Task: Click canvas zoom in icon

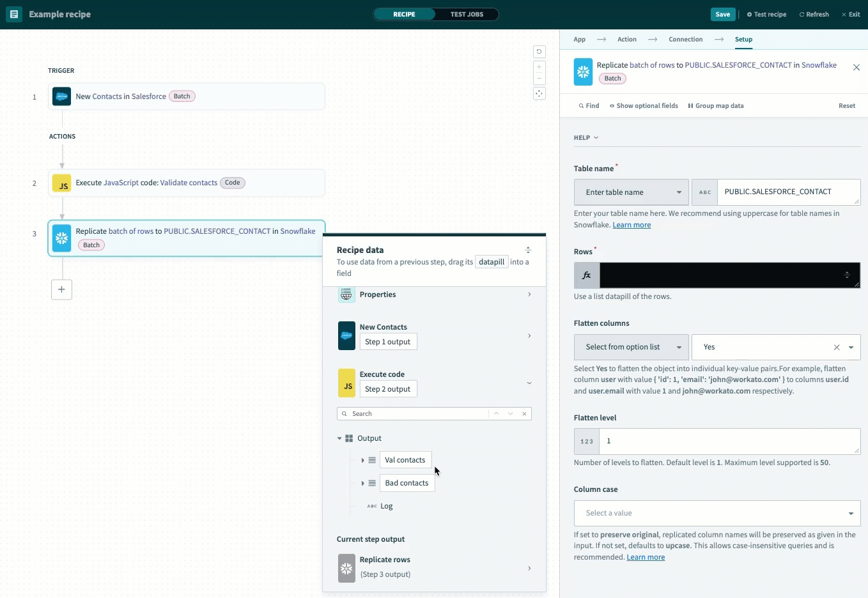Action: pyautogui.click(x=539, y=66)
